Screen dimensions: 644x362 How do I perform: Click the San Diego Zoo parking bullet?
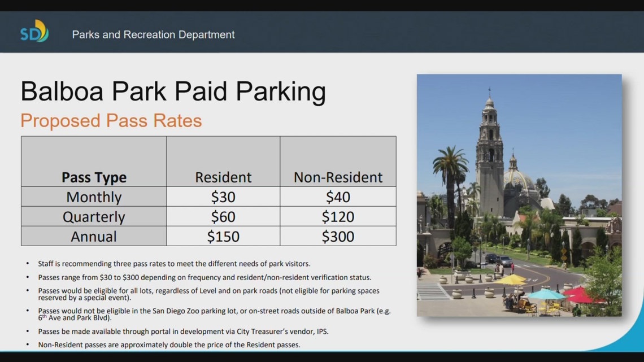click(215, 309)
